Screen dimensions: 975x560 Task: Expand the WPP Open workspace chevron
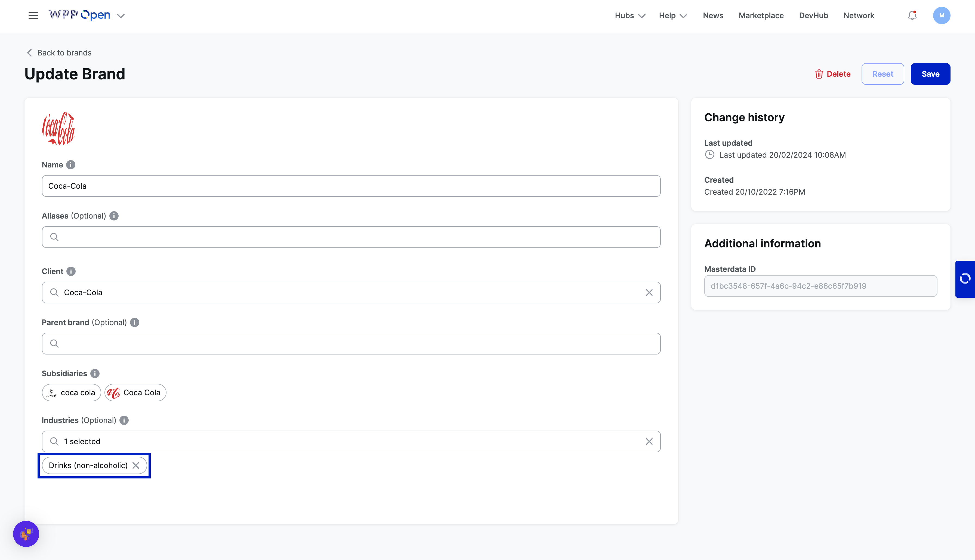121,16
